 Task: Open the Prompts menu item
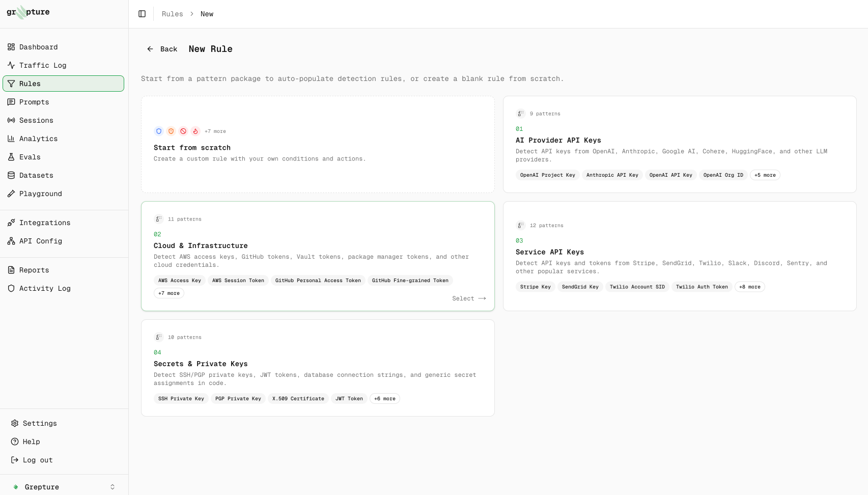click(x=34, y=102)
